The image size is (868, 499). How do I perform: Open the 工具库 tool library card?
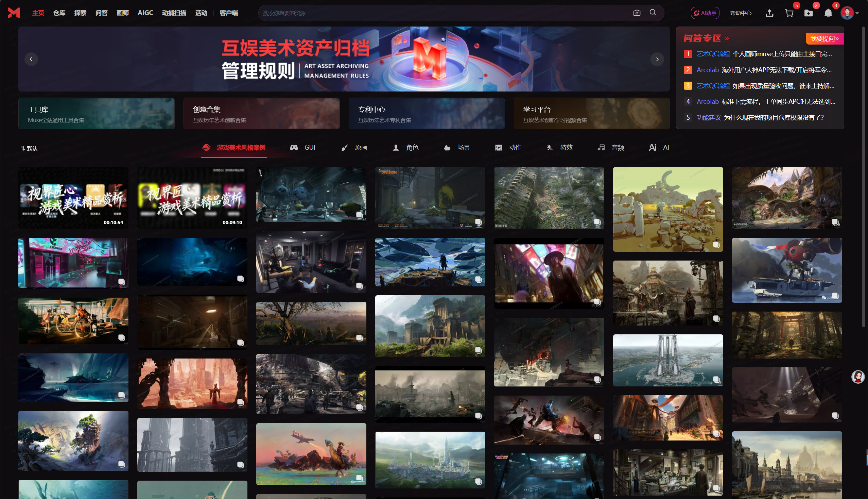click(x=96, y=114)
